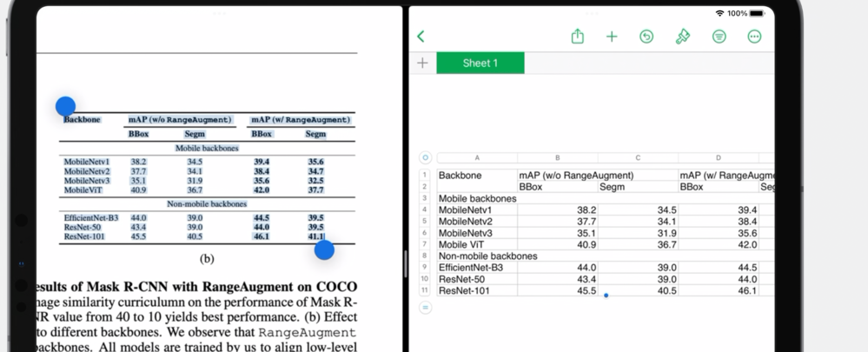
Task: Tap spreadsheet cell with value 46.1
Action: pyautogui.click(x=718, y=290)
